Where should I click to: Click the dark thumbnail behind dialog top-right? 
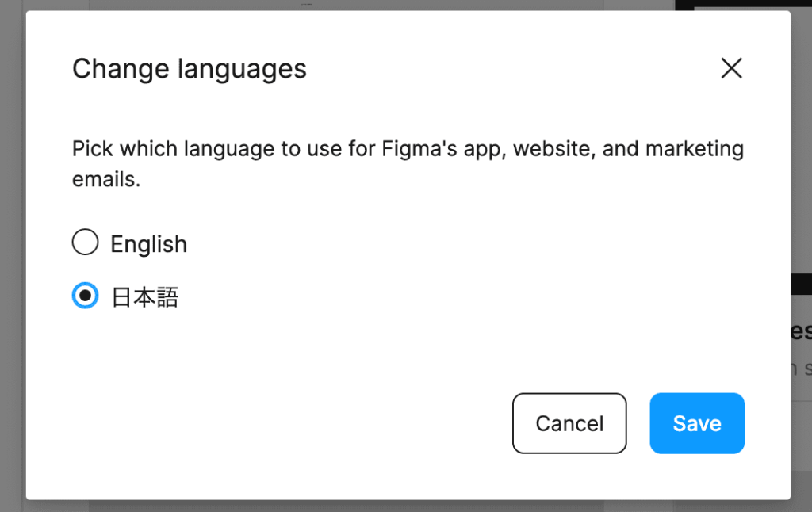[x=745, y=5]
